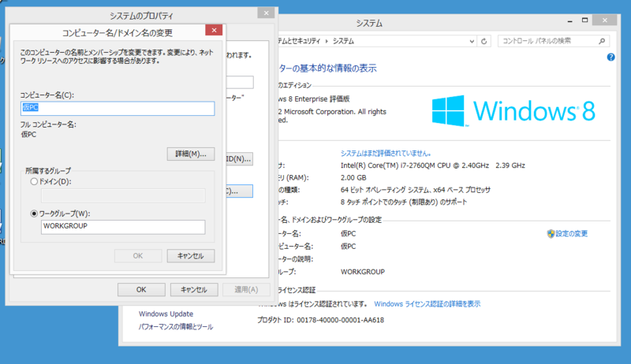
Task: Close the System (システム) window
Action: click(605, 20)
